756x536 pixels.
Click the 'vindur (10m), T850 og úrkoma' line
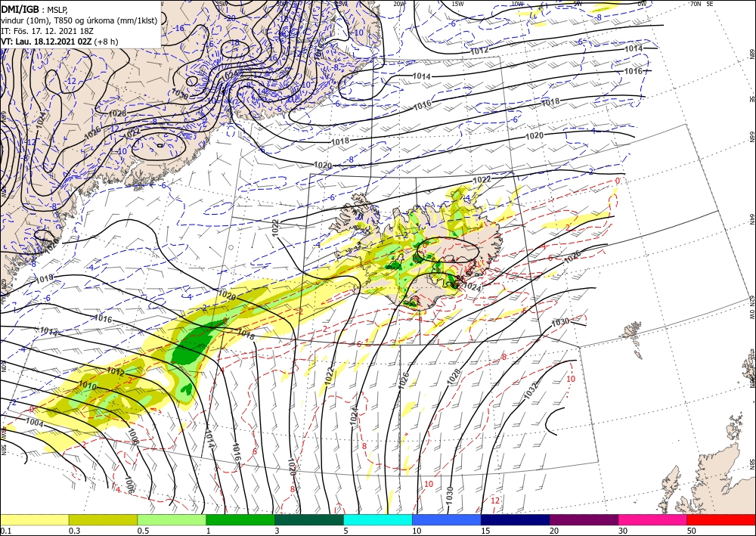click(x=79, y=20)
